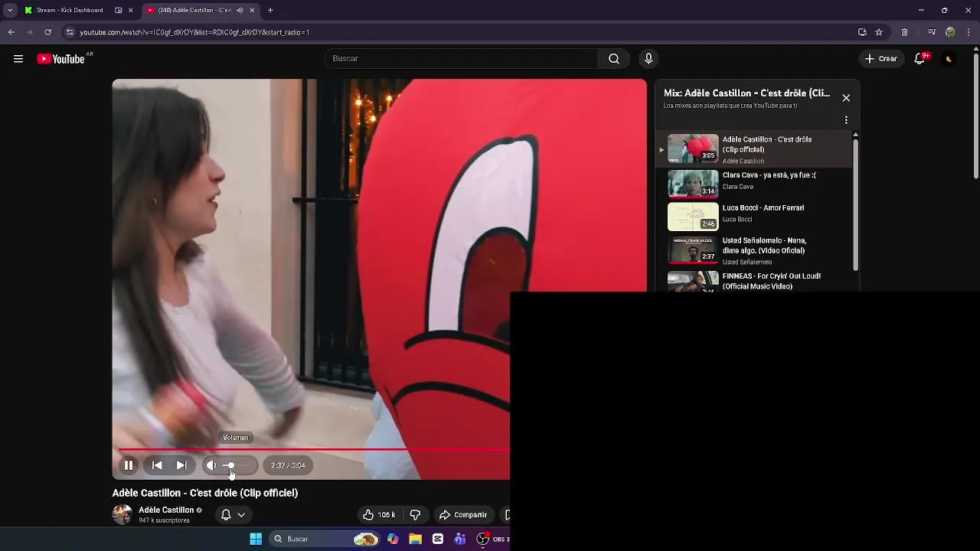
Task: Open Copilot from the taskbar
Action: pyautogui.click(x=393, y=539)
